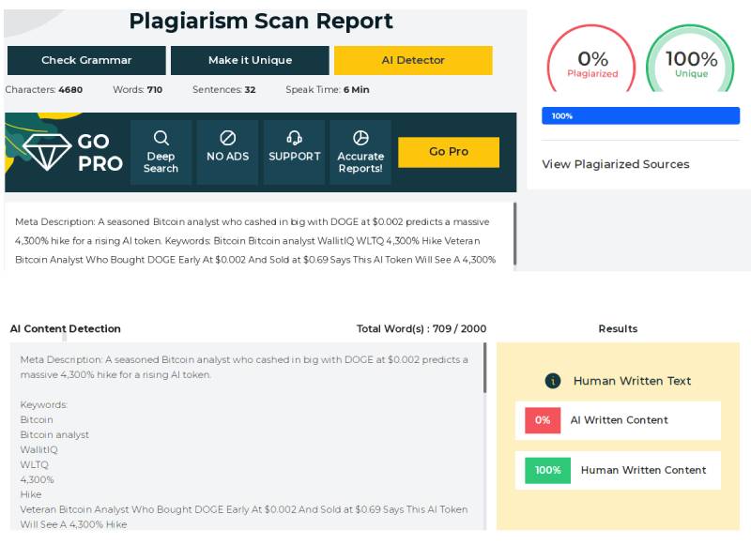Click the scrollbar of the scanned text box
The width and height of the screenshot is (751, 560).
[x=513, y=235]
